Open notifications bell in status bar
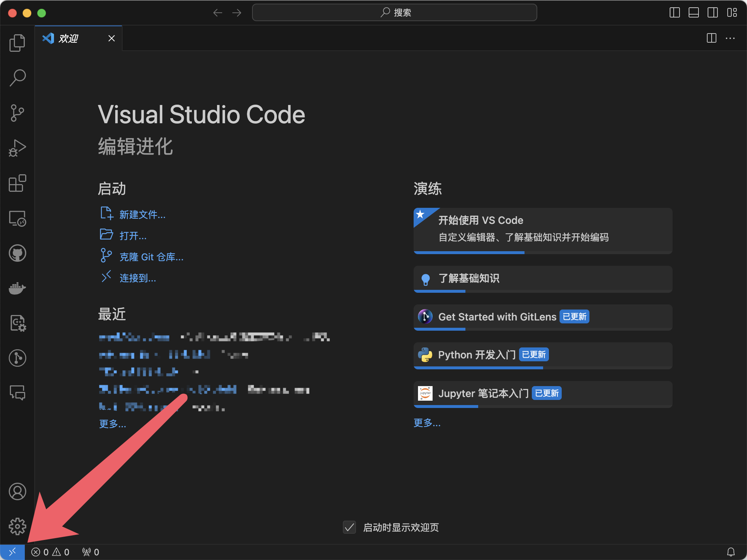Image resolution: width=747 pixels, height=560 pixels. pos(731,552)
